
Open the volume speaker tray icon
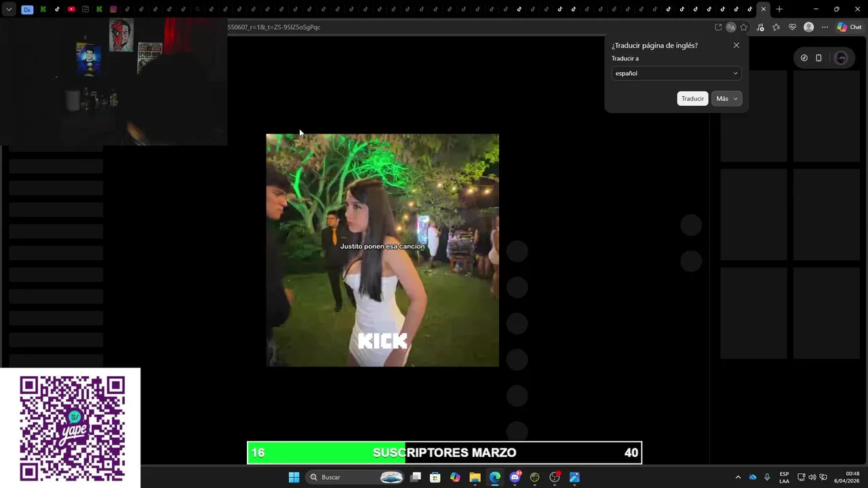812,477
